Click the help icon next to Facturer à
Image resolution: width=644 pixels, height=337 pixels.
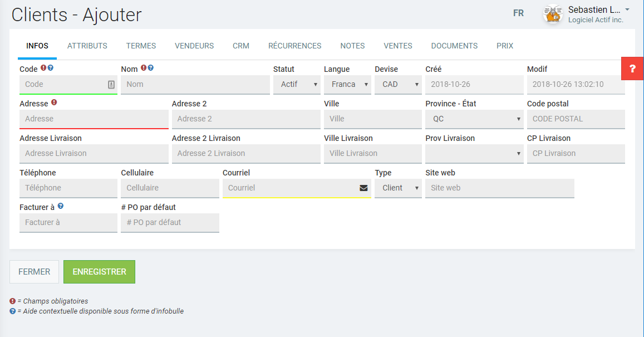[x=61, y=206]
